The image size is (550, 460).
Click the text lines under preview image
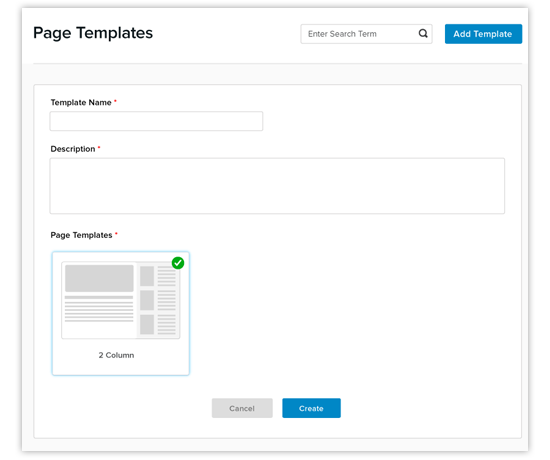[99, 309]
